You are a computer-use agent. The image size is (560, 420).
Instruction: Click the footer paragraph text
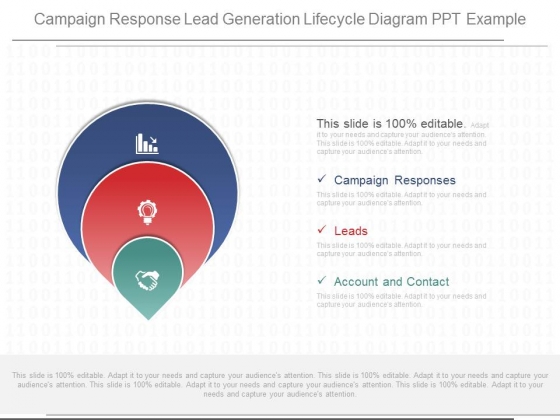(280, 385)
